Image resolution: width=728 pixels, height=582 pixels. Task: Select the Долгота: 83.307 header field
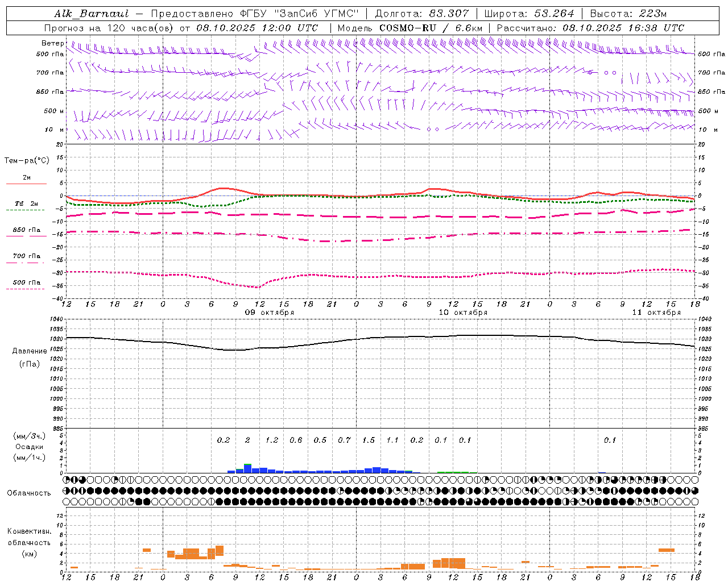422,14
